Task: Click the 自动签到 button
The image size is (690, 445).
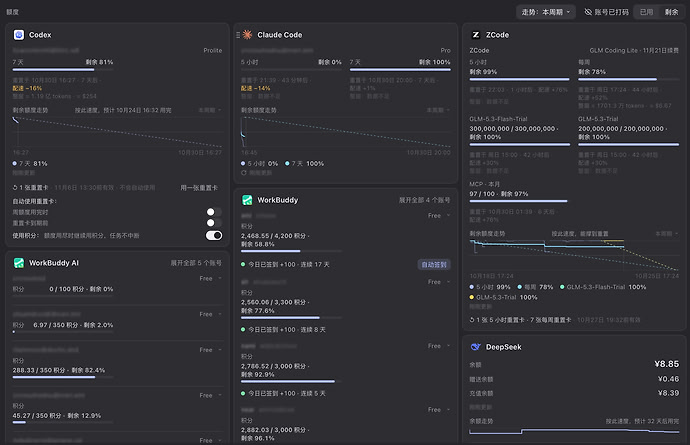Action: 434,265
